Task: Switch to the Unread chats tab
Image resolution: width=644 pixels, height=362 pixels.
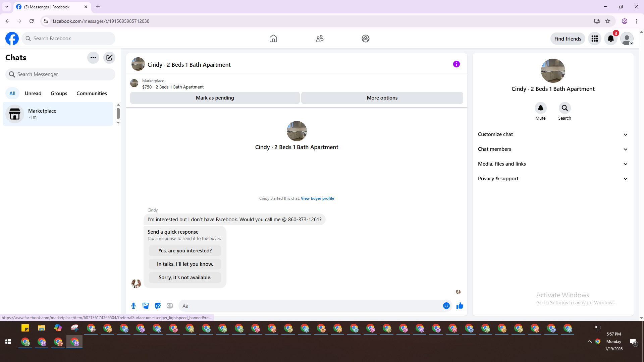Action: coord(33,94)
